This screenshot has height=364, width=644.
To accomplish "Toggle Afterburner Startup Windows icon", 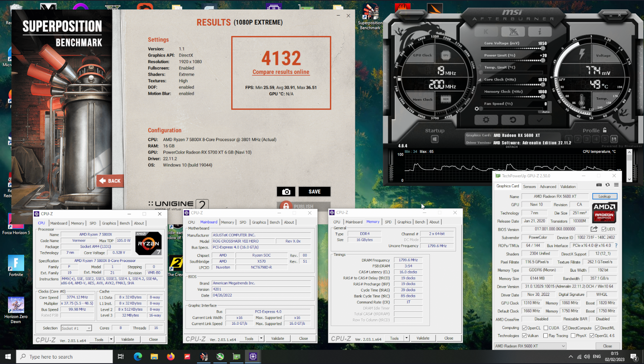I will (434, 139).
